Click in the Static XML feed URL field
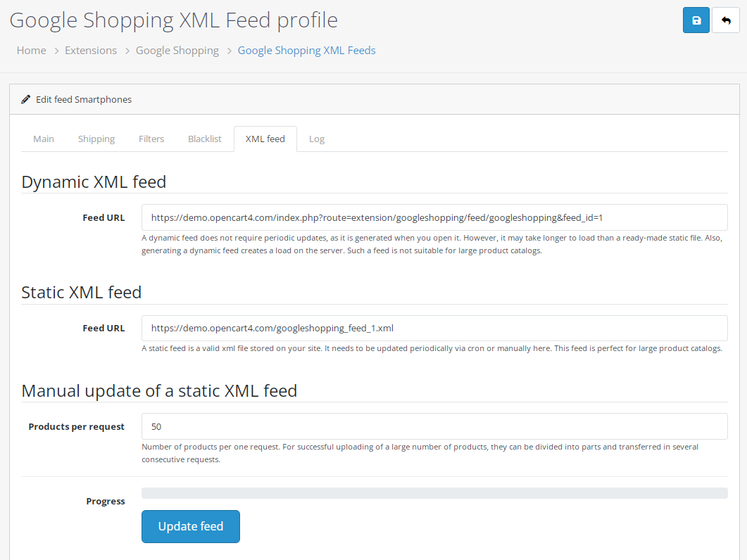 point(434,328)
